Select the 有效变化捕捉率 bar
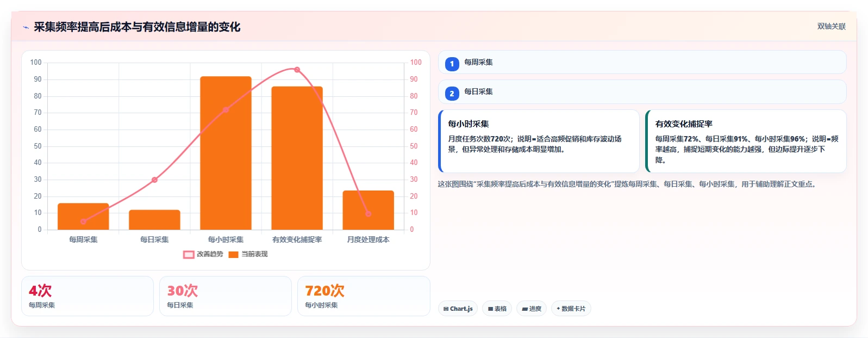 pyautogui.click(x=297, y=158)
